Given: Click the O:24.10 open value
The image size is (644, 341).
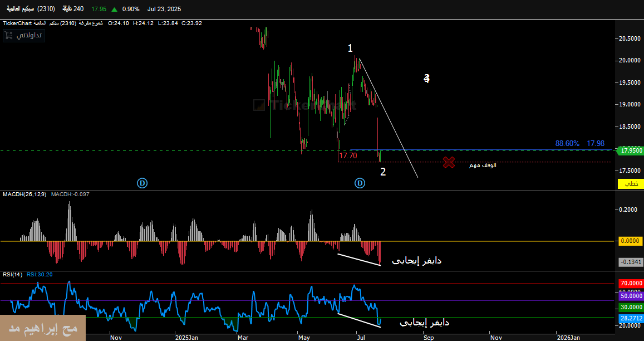Looking at the screenshot, I should coord(118,23).
